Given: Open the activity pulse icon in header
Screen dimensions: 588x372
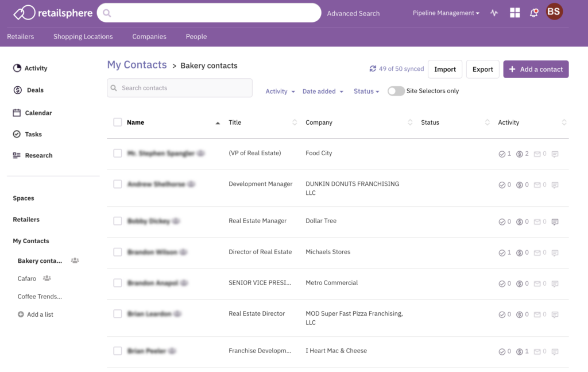Looking at the screenshot, I should pos(494,13).
